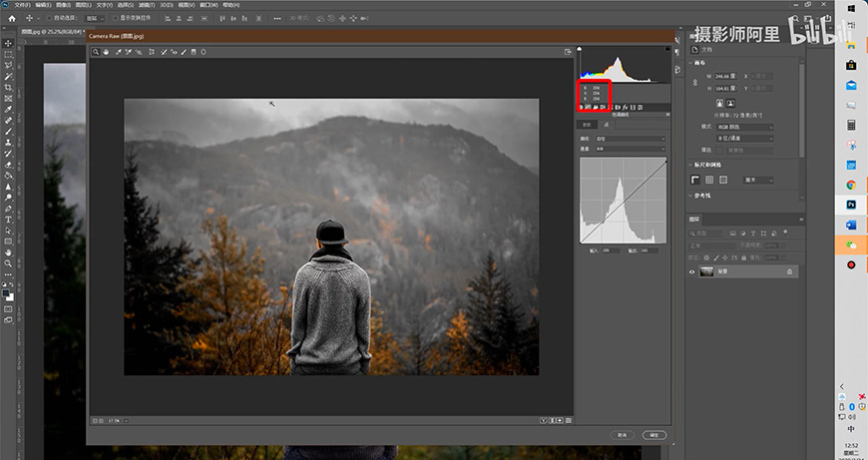Select Camera Raw Zoom tool
Viewport: 868px width, 460px height.
tap(96, 52)
